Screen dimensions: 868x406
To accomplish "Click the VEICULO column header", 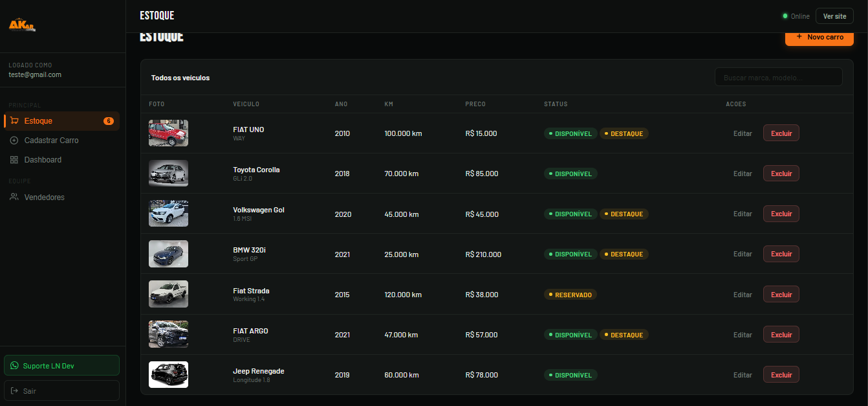I will click(x=246, y=104).
